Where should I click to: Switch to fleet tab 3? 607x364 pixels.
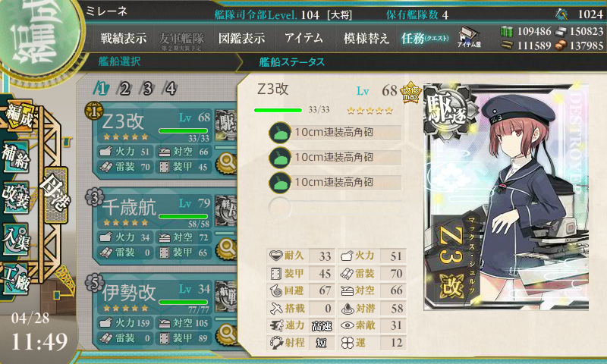tap(147, 89)
